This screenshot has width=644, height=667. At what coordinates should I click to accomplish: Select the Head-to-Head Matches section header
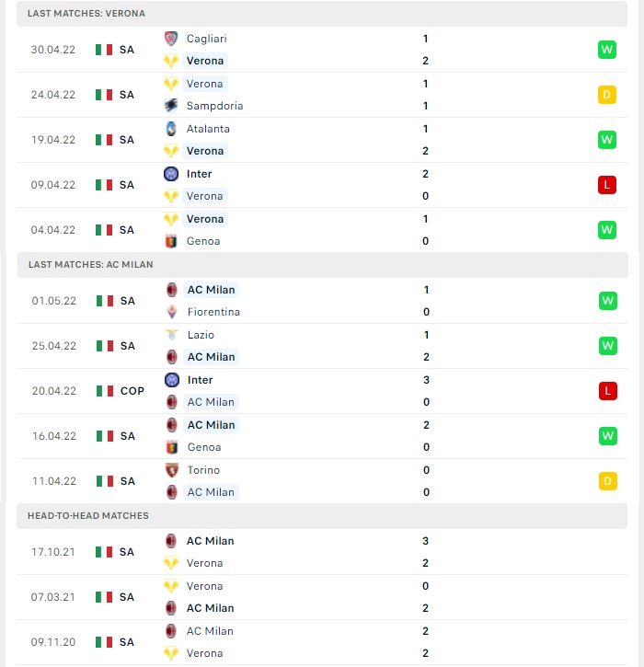coord(322,515)
